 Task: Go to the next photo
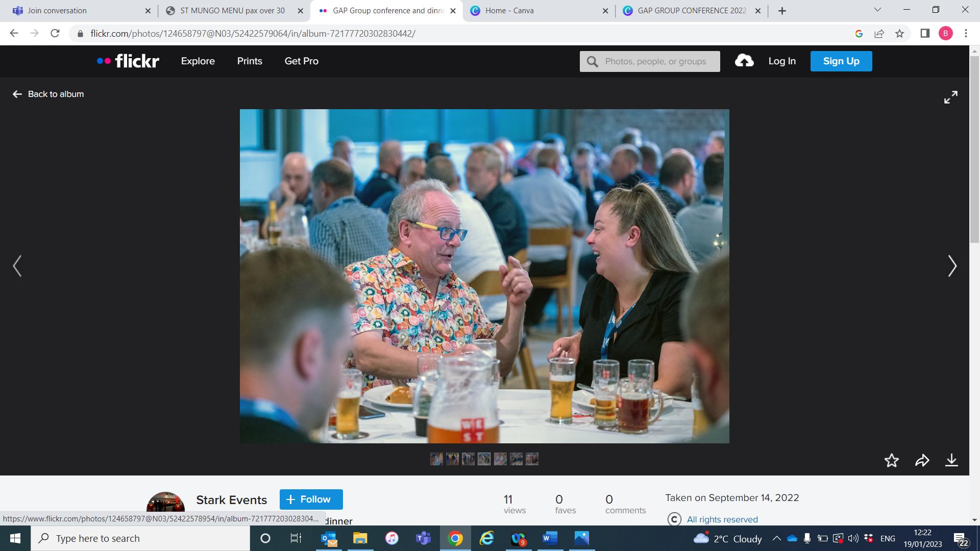coord(952,266)
